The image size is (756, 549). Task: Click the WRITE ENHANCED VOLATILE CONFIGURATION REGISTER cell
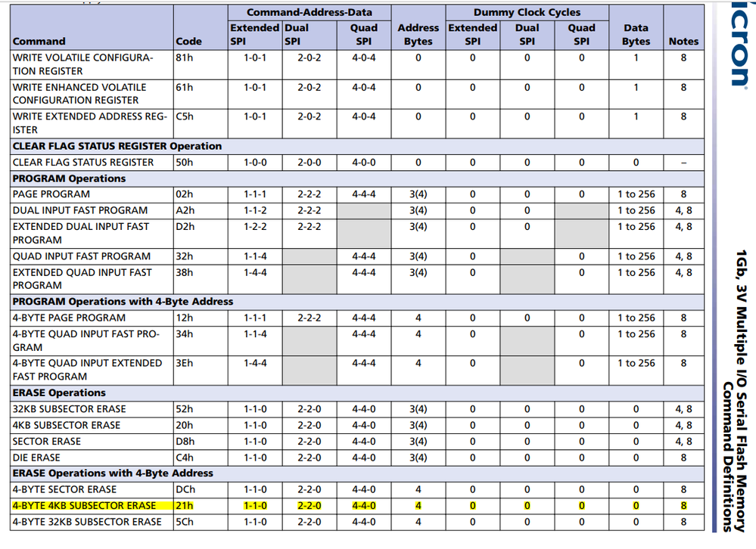click(x=92, y=94)
